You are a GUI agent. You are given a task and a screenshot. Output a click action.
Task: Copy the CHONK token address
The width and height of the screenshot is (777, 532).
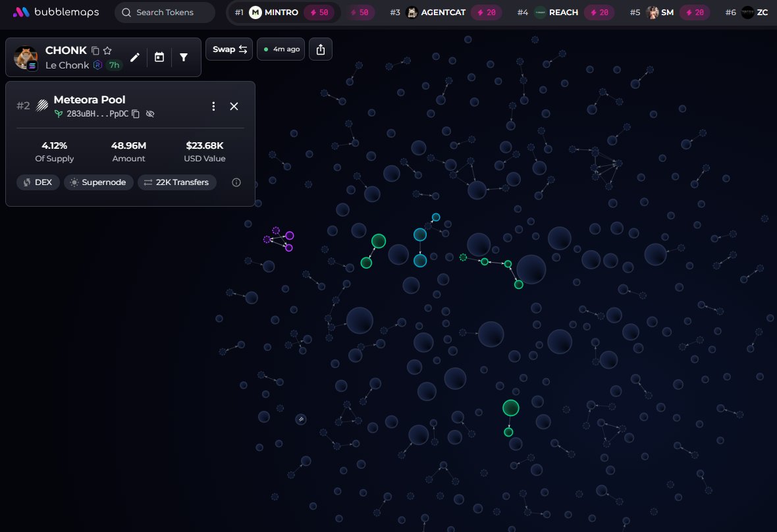click(x=95, y=51)
